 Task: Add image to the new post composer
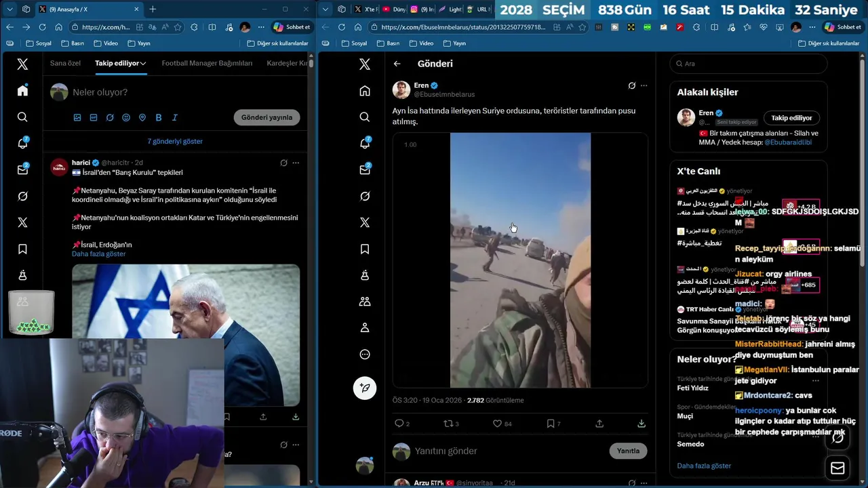pyautogui.click(x=77, y=117)
